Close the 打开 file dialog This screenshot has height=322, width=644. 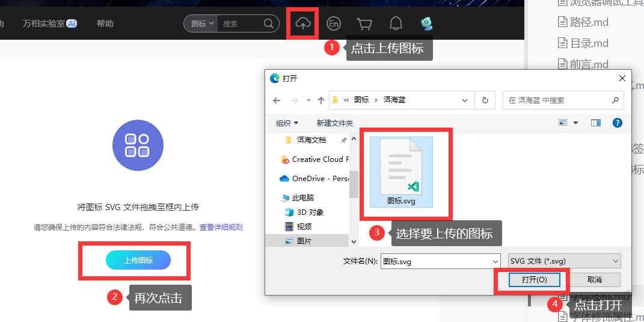click(622, 78)
